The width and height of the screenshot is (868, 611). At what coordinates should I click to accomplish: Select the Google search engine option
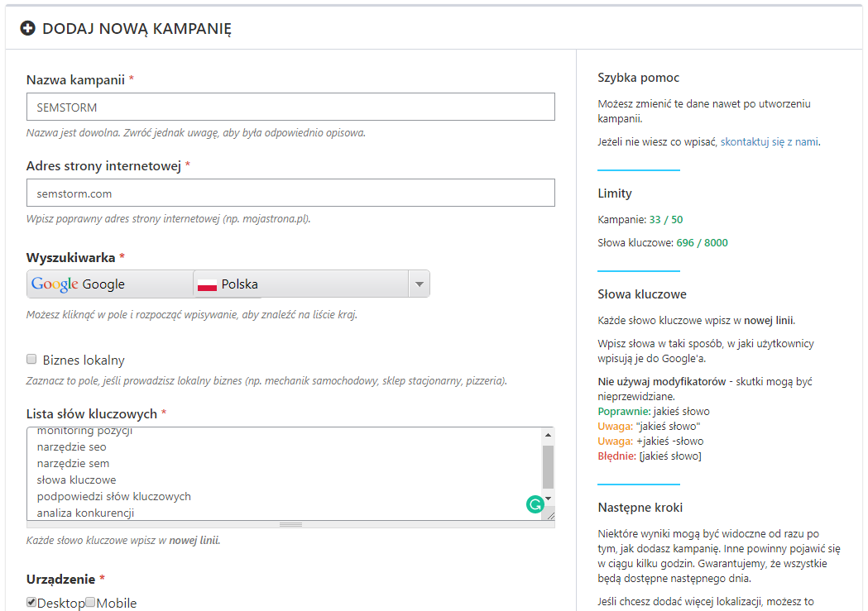pos(108,284)
